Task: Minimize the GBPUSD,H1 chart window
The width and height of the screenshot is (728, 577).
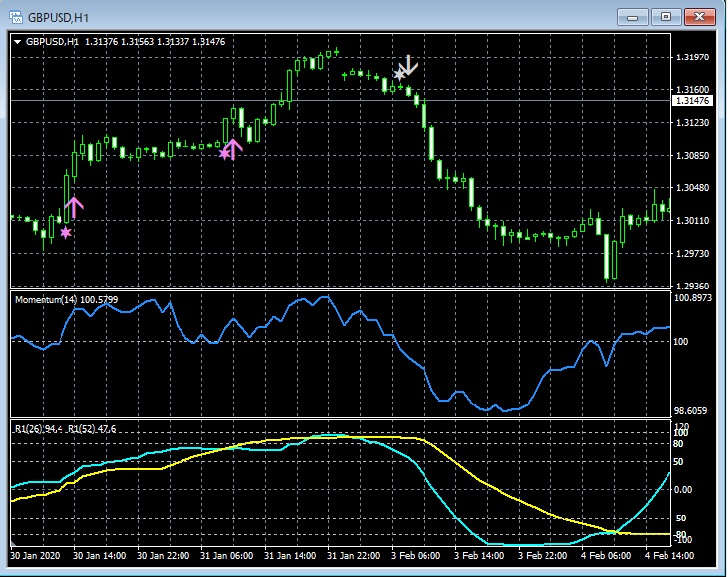Action: [633, 17]
